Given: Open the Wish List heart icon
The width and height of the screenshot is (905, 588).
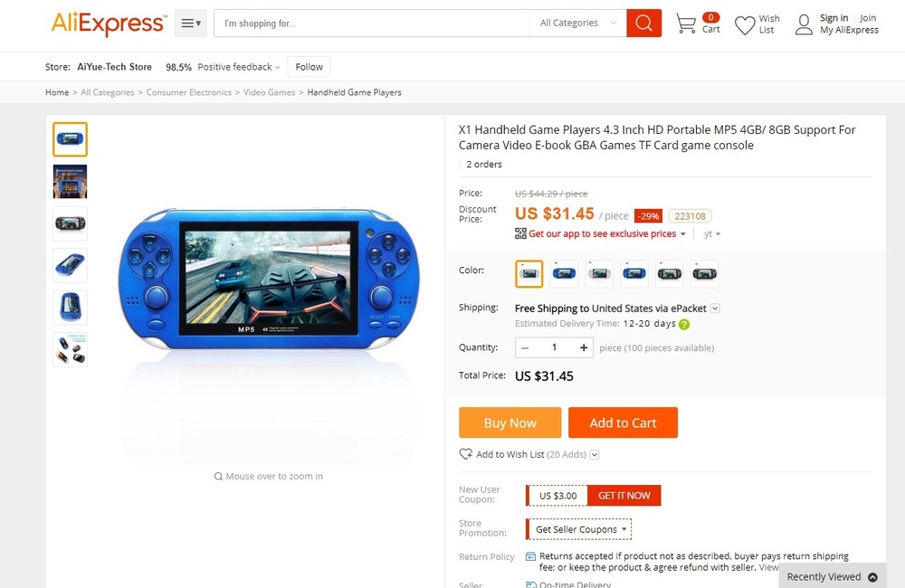Looking at the screenshot, I should pyautogui.click(x=745, y=24).
